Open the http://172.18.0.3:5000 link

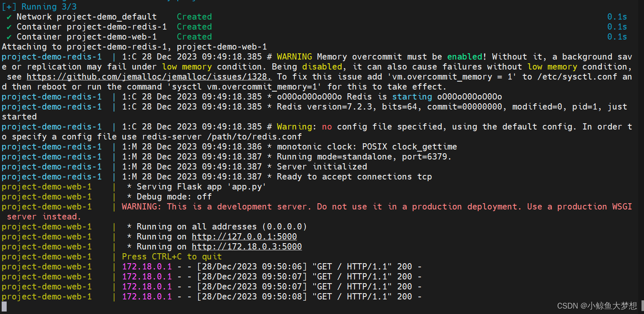[x=247, y=247]
